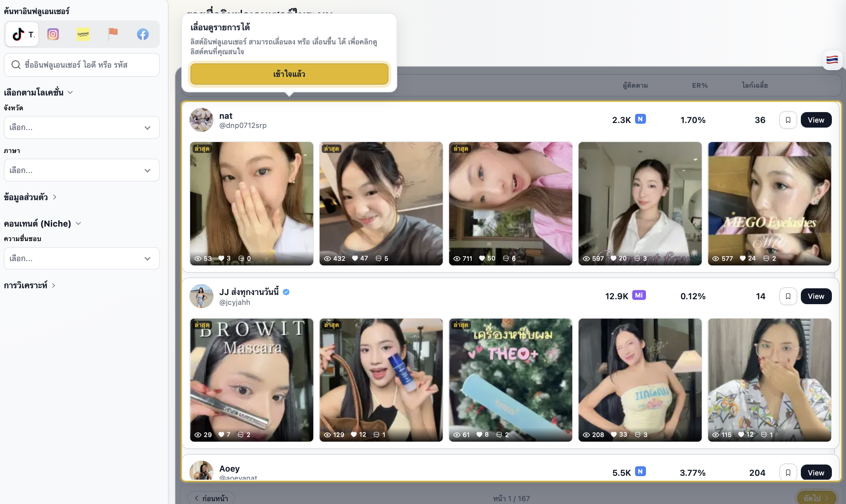Open the BROWIT Mascara video thumbnail

point(252,380)
